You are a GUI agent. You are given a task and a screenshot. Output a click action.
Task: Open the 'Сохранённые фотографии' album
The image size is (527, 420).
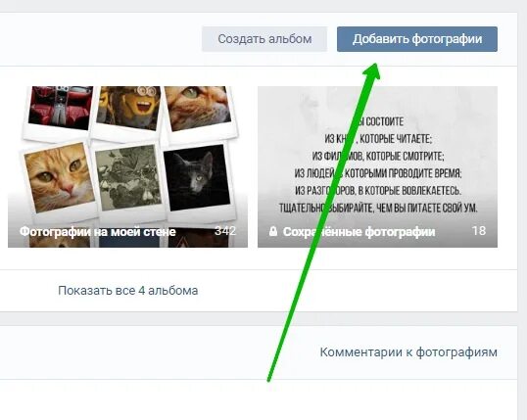377,166
